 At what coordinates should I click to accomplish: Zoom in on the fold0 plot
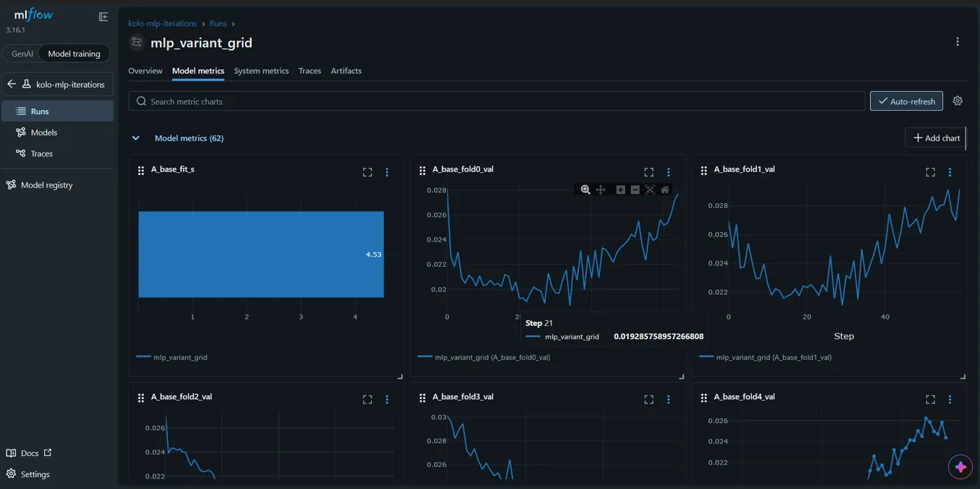point(620,190)
